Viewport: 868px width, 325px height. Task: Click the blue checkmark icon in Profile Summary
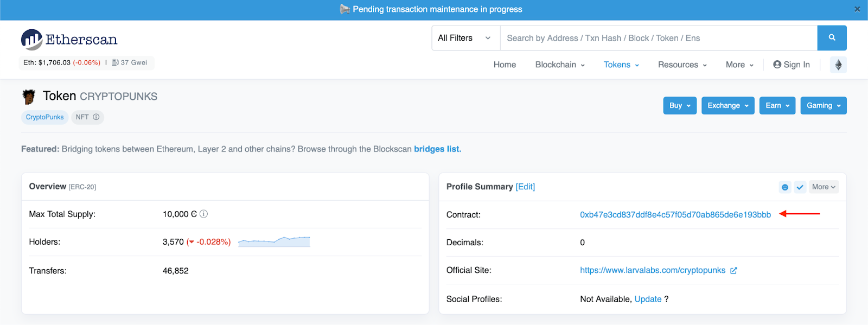point(800,187)
